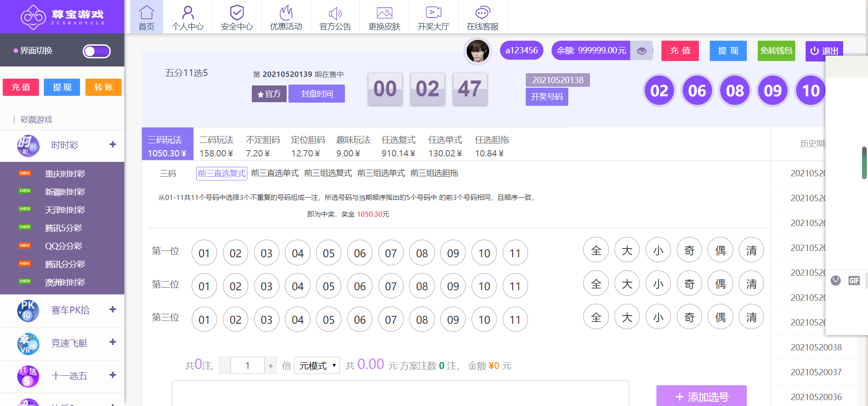Viewport: 868px width, 406px height.
Task: Select QQ分分彩 in sidebar
Action: coord(63,246)
